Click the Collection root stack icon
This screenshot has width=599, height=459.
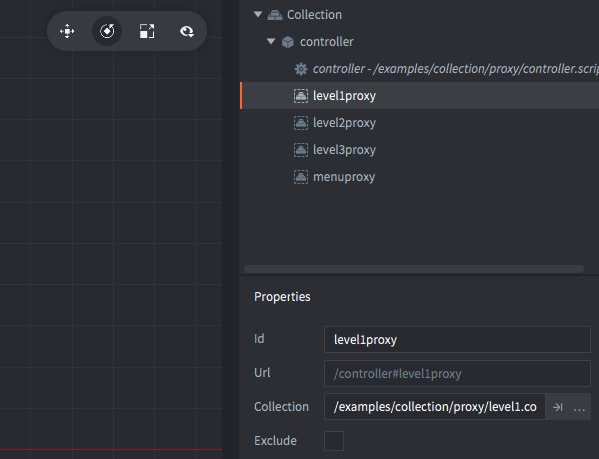[275, 15]
